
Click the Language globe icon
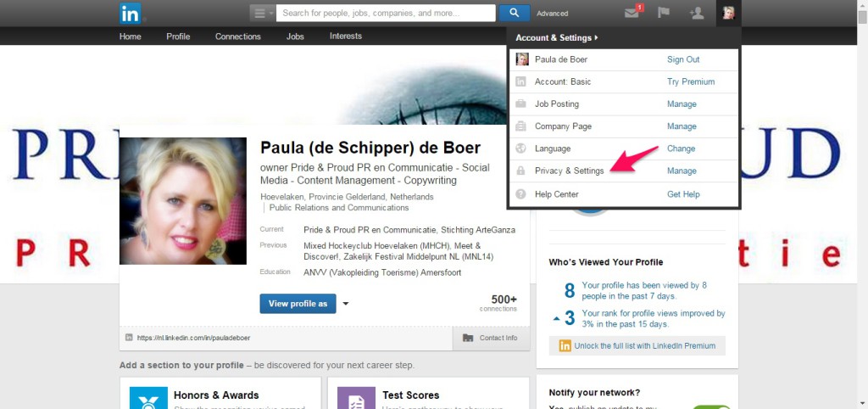521,148
